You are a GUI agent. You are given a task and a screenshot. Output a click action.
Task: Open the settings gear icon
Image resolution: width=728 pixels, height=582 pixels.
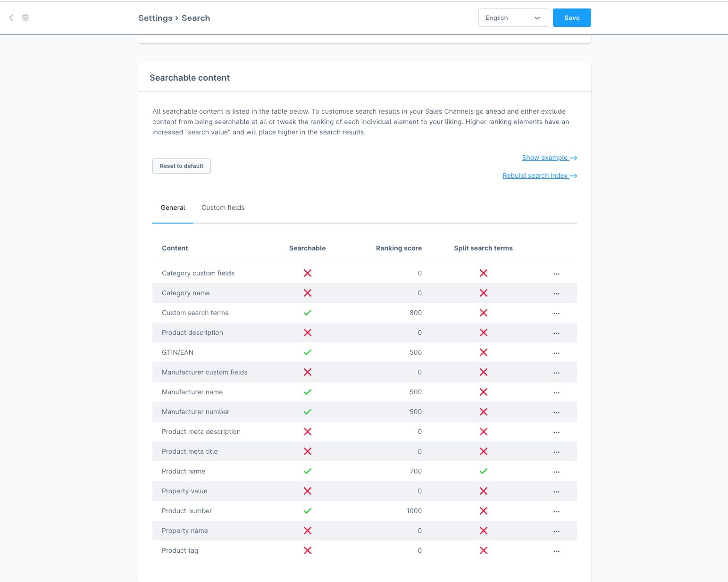pyautogui.click(x=25, y=17)
